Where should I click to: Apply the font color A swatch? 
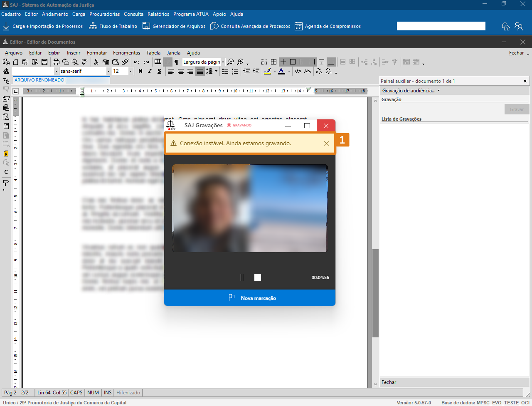click(282, 71)
